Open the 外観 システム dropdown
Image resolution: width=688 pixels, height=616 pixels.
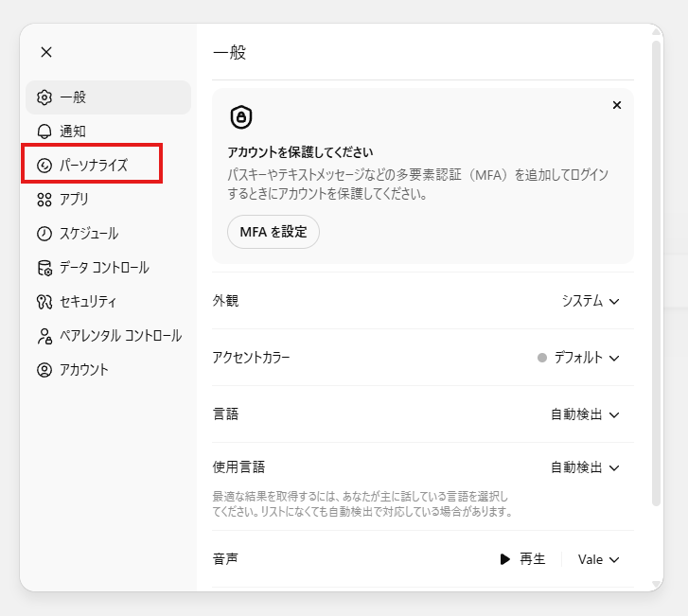point(591,301)
